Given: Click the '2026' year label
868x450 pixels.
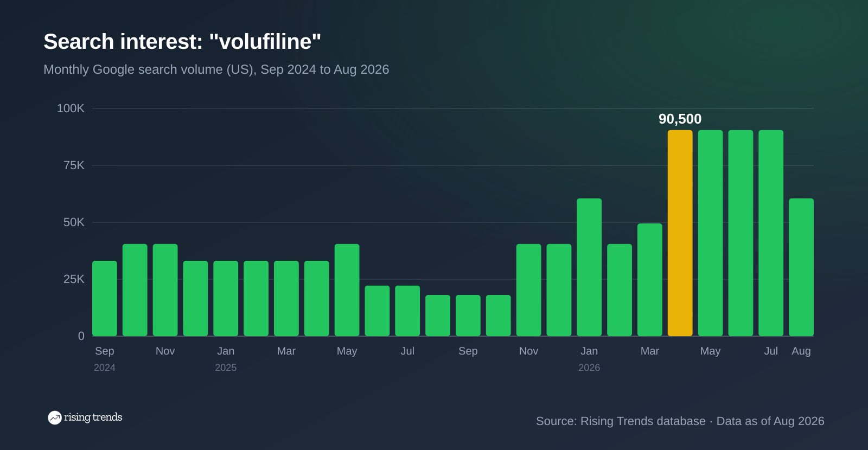Looking at the screenshot, I should click(589, 368).
